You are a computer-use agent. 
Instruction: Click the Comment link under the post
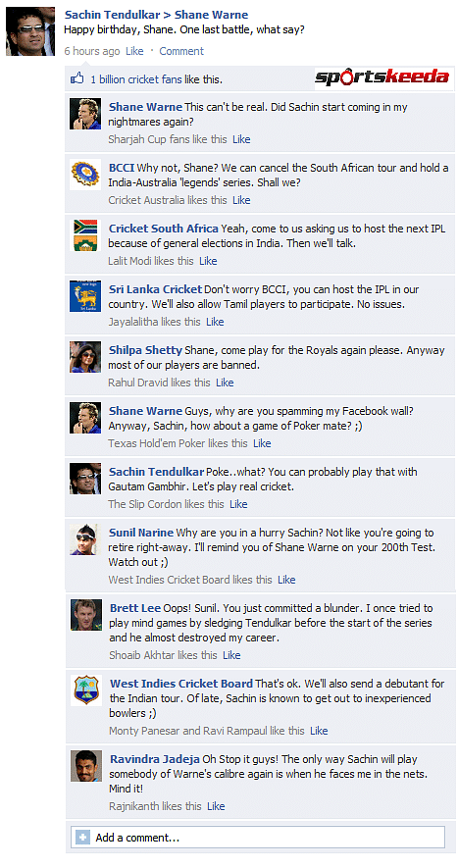point(181,51)
